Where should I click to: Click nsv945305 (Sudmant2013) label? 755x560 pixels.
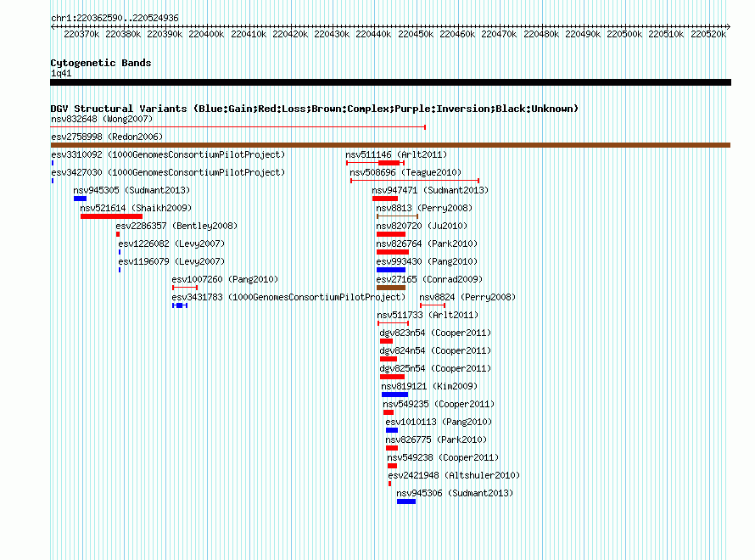[x=131, y=190]
